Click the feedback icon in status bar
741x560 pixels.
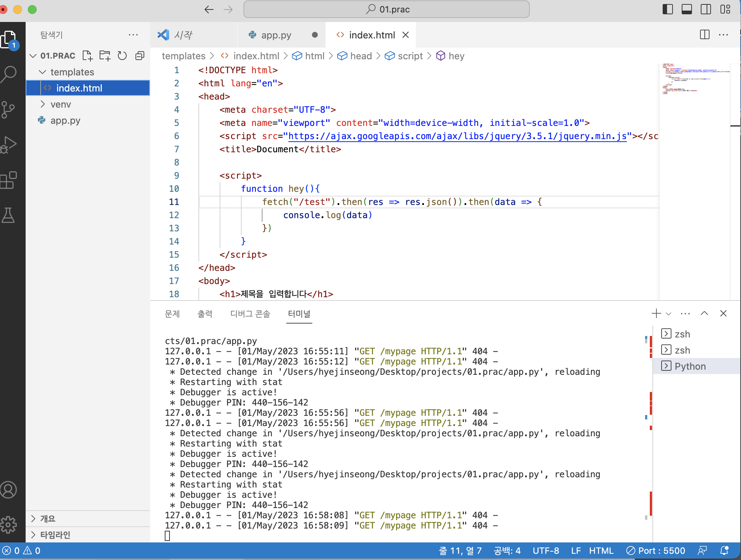(702, 550)
